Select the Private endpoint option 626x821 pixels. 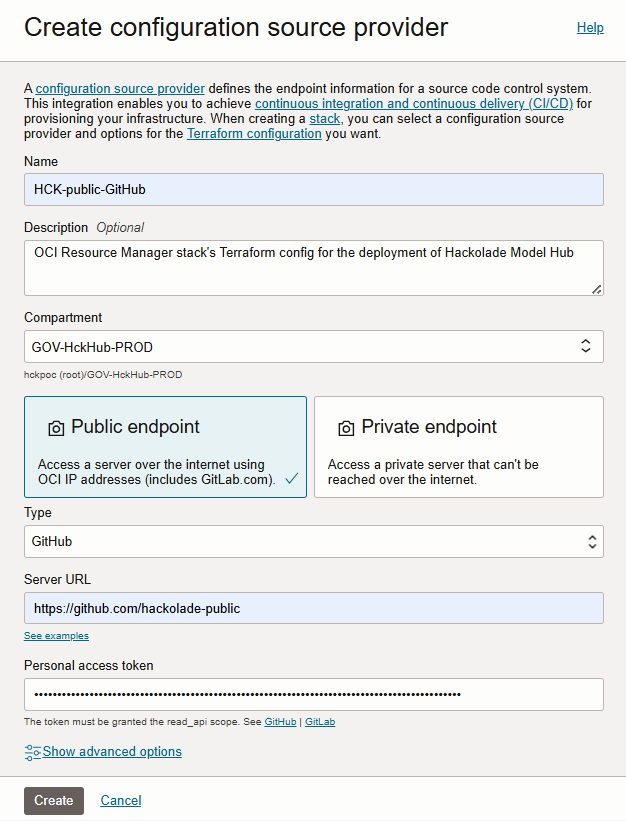pos(458,446)
